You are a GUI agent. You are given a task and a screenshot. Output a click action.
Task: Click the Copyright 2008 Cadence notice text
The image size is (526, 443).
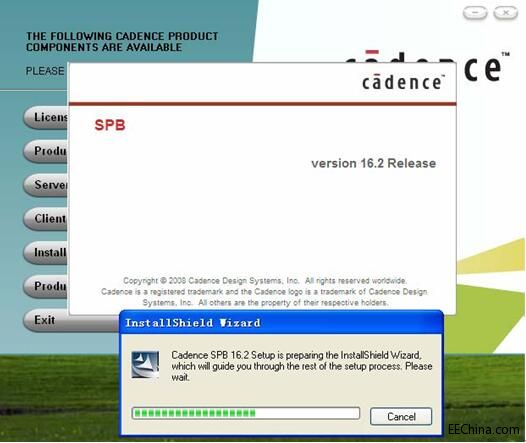coord(264,291)
